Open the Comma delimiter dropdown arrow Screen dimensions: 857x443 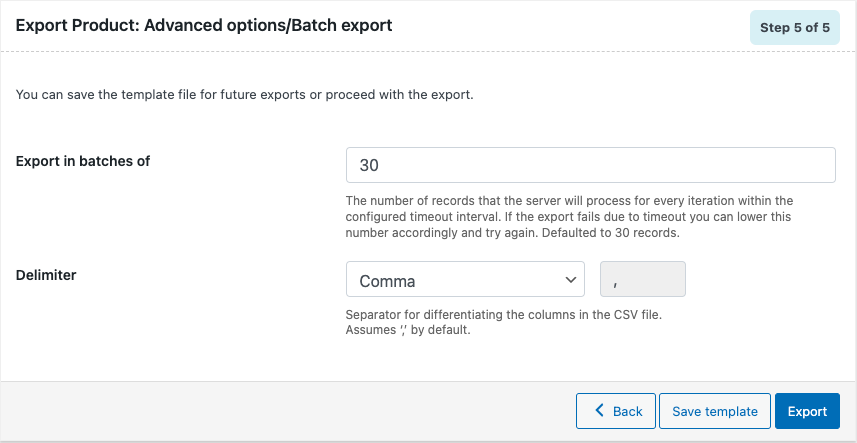570,280
